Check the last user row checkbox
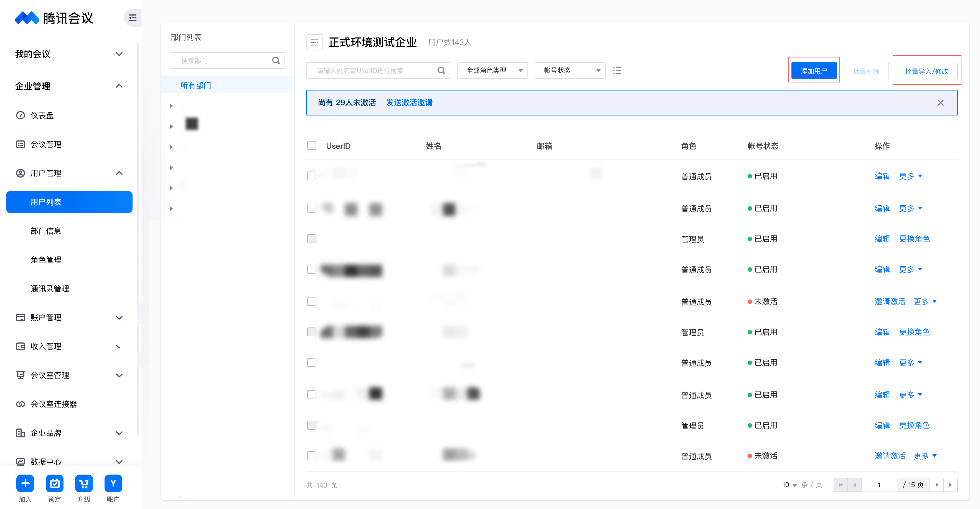980x509 pixels. click(x=312, y=456)
